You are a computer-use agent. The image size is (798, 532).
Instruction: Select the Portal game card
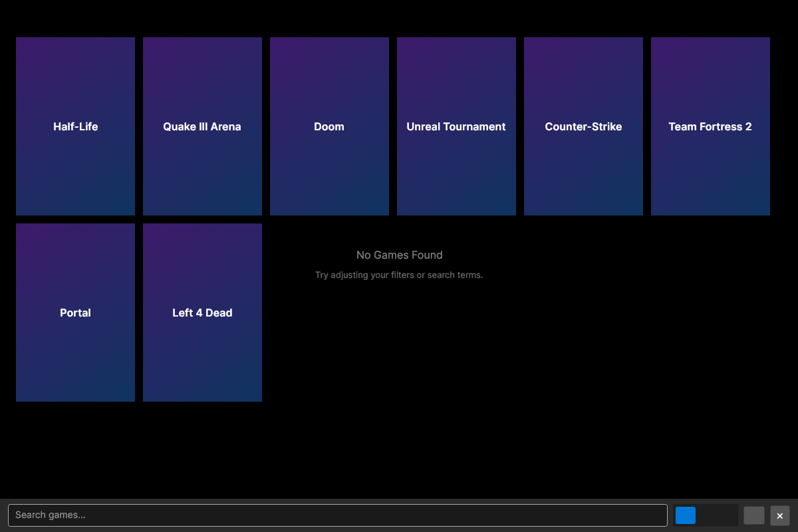coord(75,313)
